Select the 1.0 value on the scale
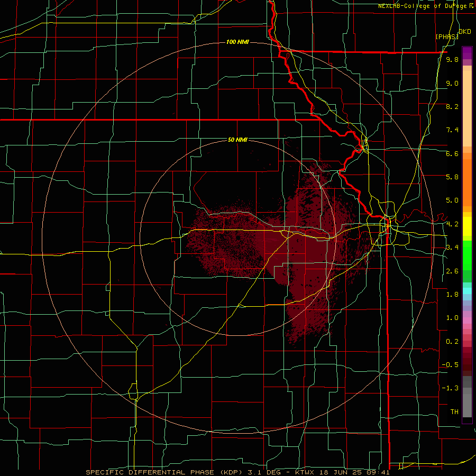This screenshot has height=476, width=476. click(452, 318)
